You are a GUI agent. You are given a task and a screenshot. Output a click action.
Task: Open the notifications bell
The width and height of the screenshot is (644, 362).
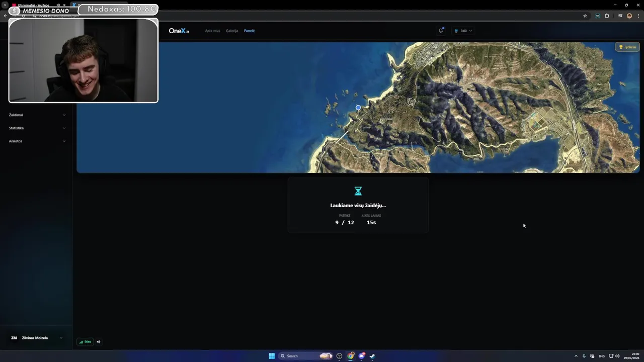[441, 31]
